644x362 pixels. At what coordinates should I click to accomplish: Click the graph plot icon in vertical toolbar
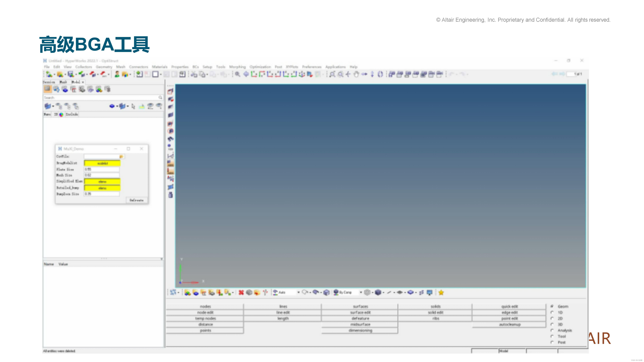[171, 156]
